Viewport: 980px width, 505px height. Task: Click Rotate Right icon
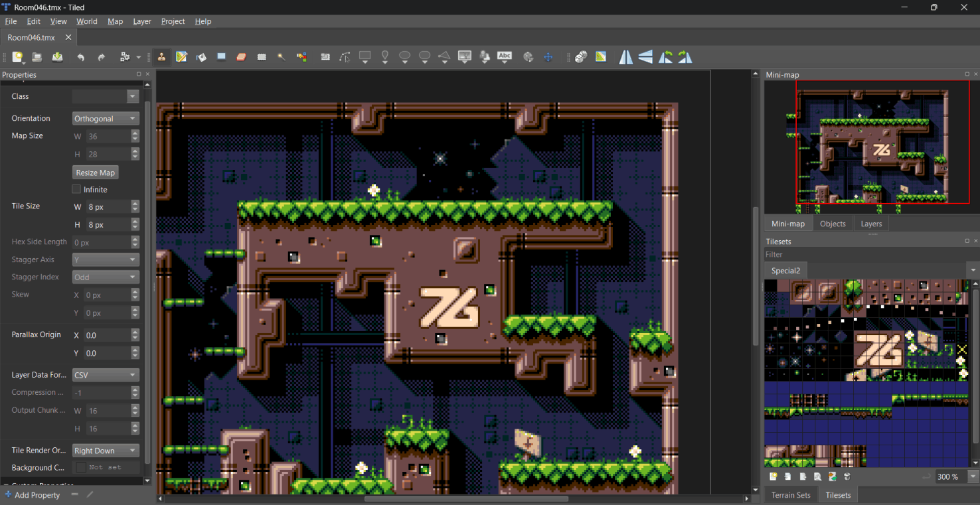point(685,57)
